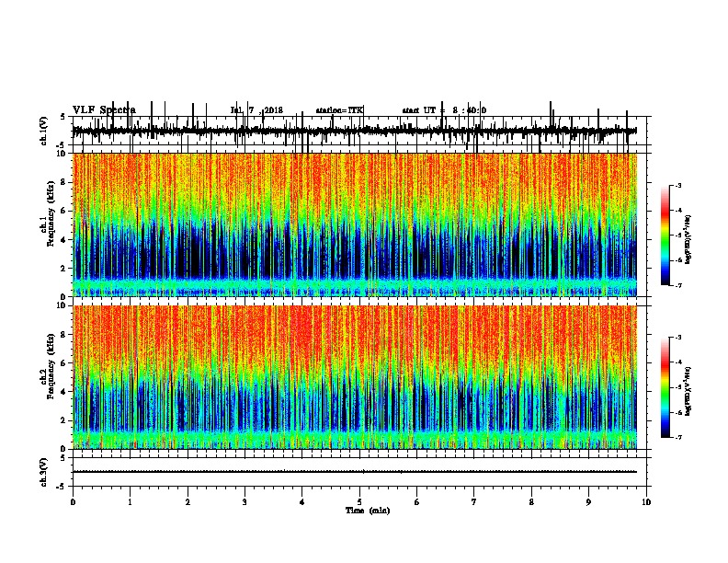Click the 5 V tick on ch.3 panel
Viewport: 728px width, 563px height.
63,458
